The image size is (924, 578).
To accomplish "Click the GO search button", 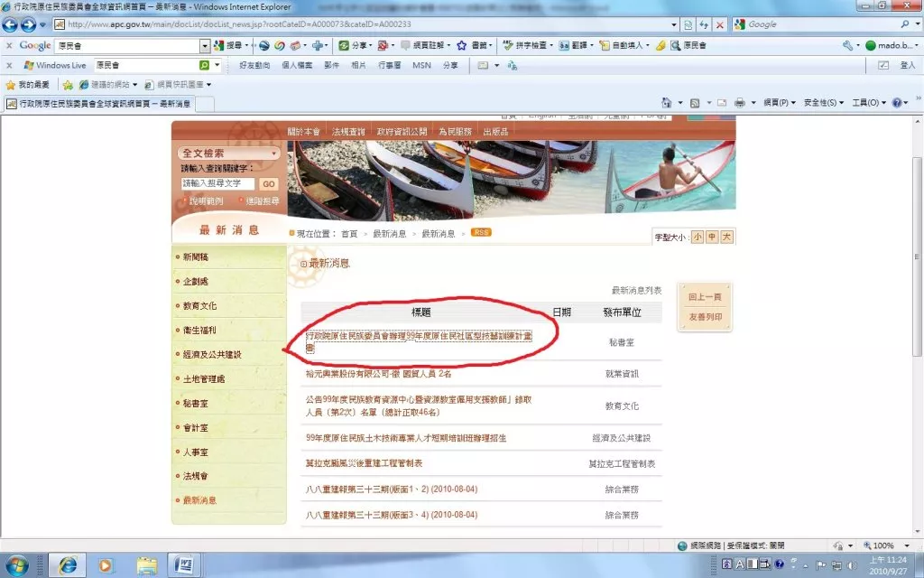I will (x=269, y=184).
